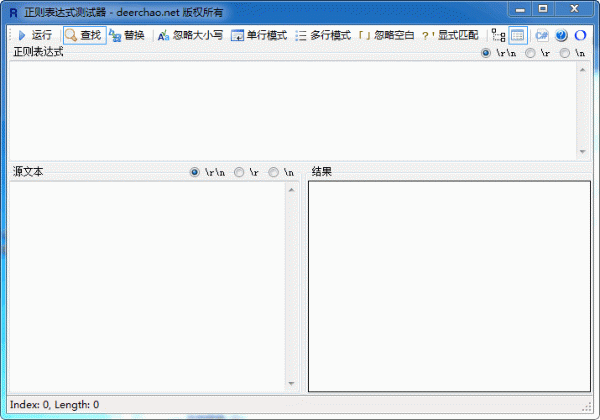The image size is (600, 420).
Task: Select \r\n radio for 正则表达式
Action: [486, 52]
